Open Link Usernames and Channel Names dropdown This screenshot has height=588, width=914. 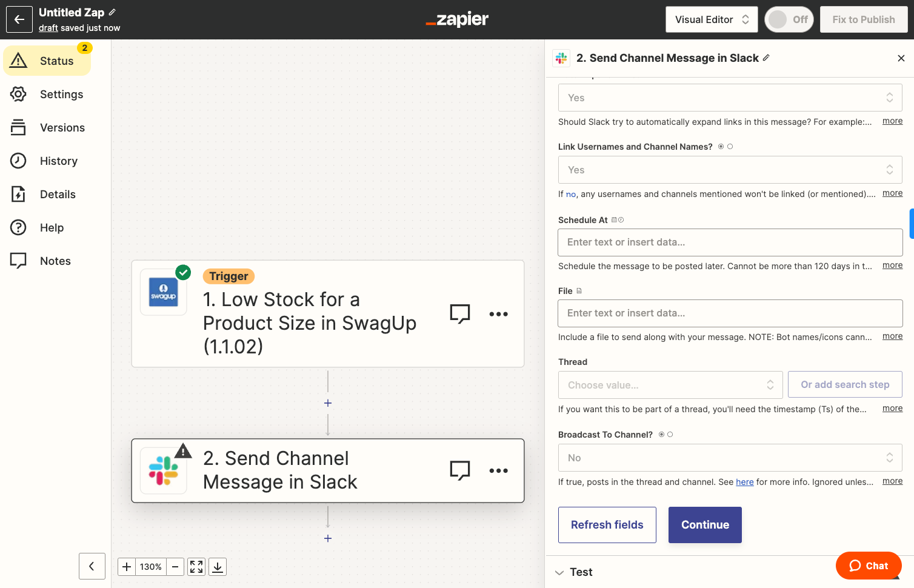[730, 170]
